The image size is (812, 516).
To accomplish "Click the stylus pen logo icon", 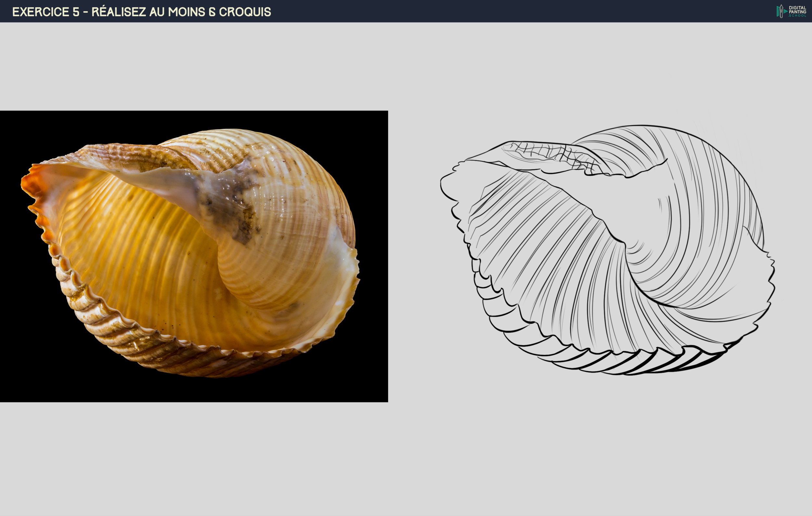I will click(781, 11).
